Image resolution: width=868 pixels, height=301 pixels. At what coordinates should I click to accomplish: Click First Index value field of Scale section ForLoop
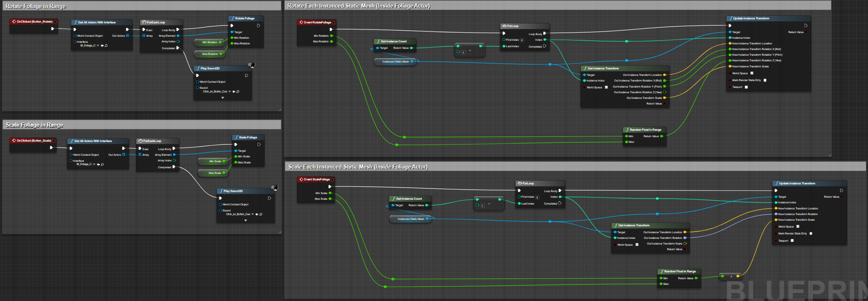[537, 197]
